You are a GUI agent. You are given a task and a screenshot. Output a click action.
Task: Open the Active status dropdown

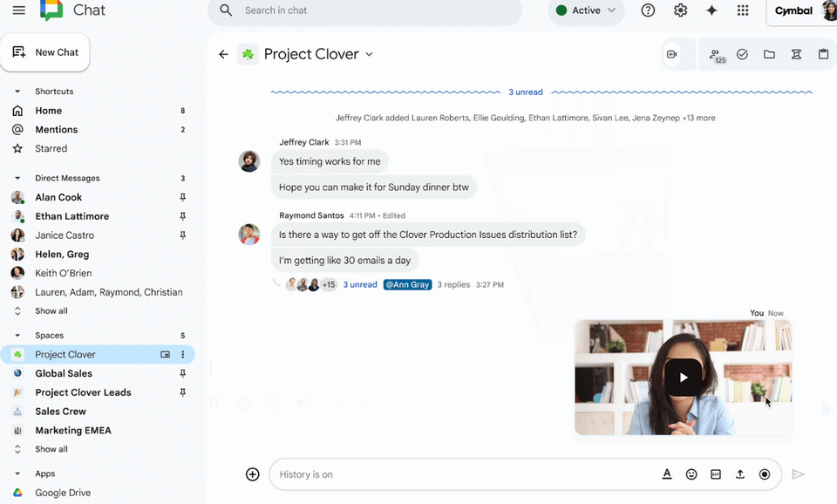coord(586,10)
